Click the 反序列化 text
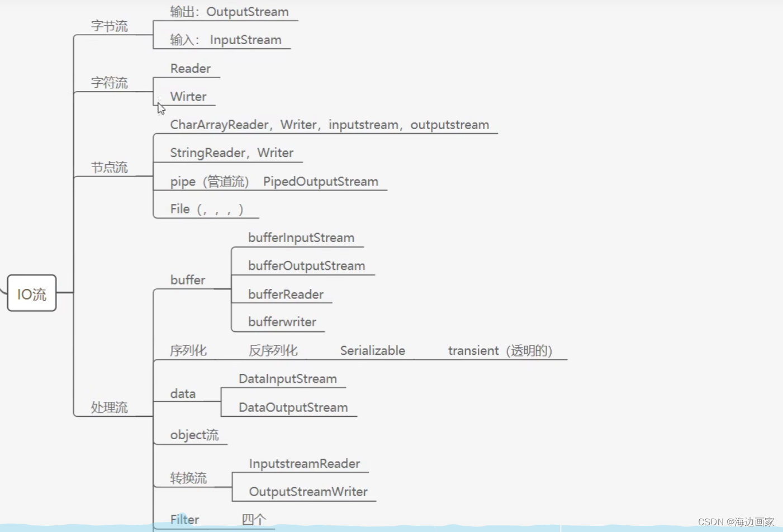Image resolution: width=783 pixels, height=532 pixels. point(273,350)
